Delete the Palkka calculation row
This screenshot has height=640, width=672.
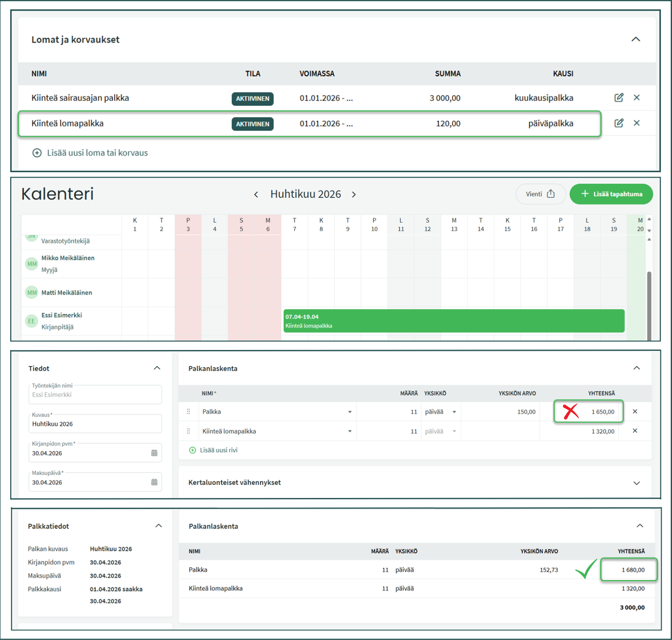(635, 412)
